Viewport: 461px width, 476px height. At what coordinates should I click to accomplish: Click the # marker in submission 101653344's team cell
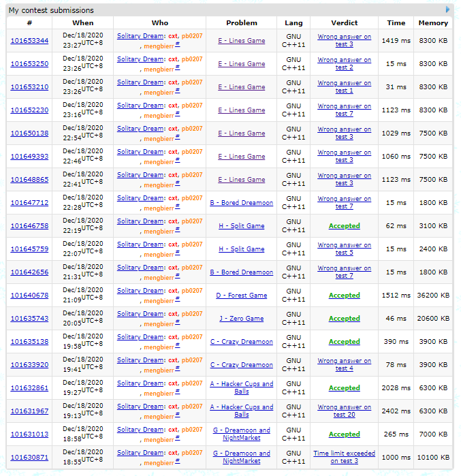[178, 44]
